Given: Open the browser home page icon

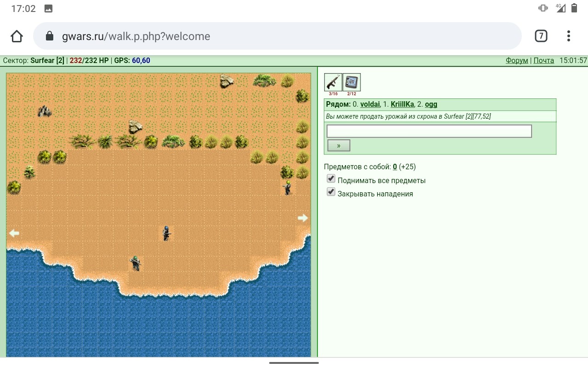Looking at the screenshot, I should pyautogui.click(x=17, y=36).
